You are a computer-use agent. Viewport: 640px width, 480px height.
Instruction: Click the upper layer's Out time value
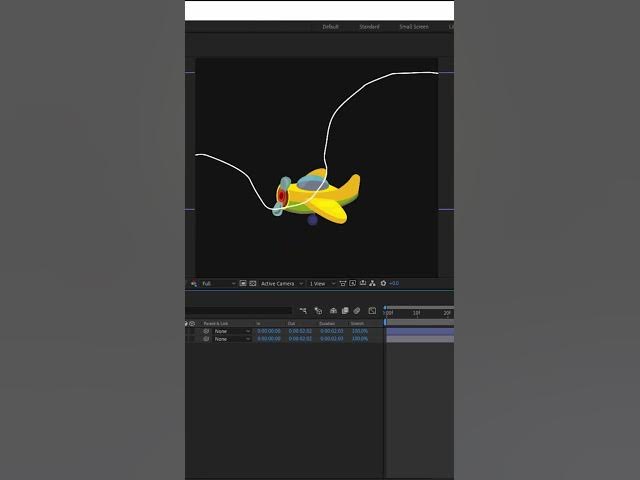click(300, 331)
